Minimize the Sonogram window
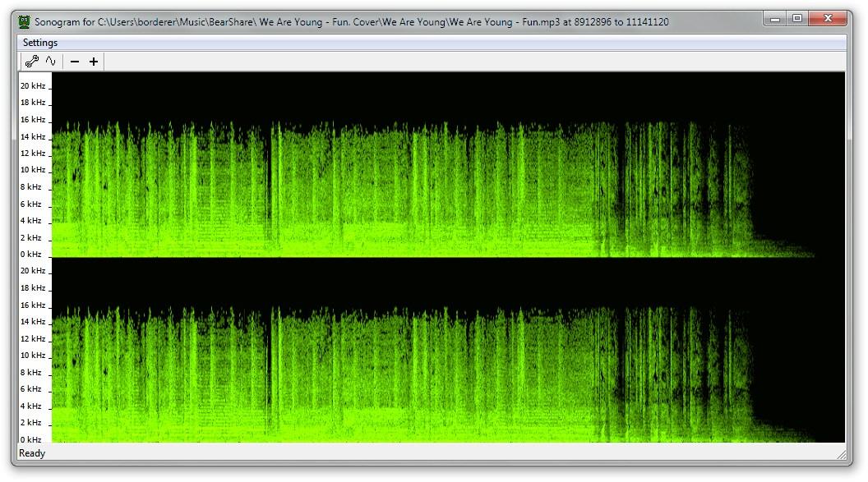This screenshot has height=482, width=868. [x=775, y=19]
